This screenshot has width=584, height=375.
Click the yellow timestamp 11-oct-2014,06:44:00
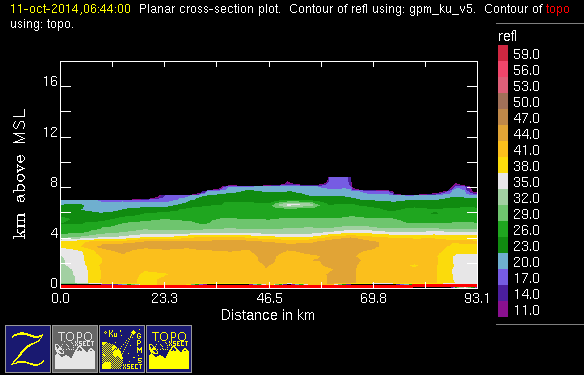click(70, 9)
